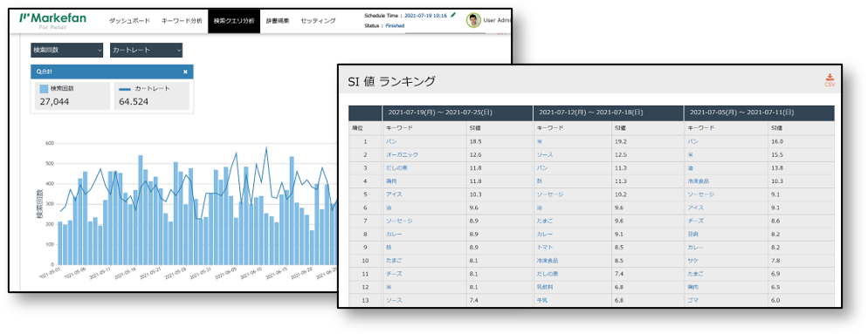The image size is (868, 334).
Task: Open the セッティング menu
Action: [318, 21]
